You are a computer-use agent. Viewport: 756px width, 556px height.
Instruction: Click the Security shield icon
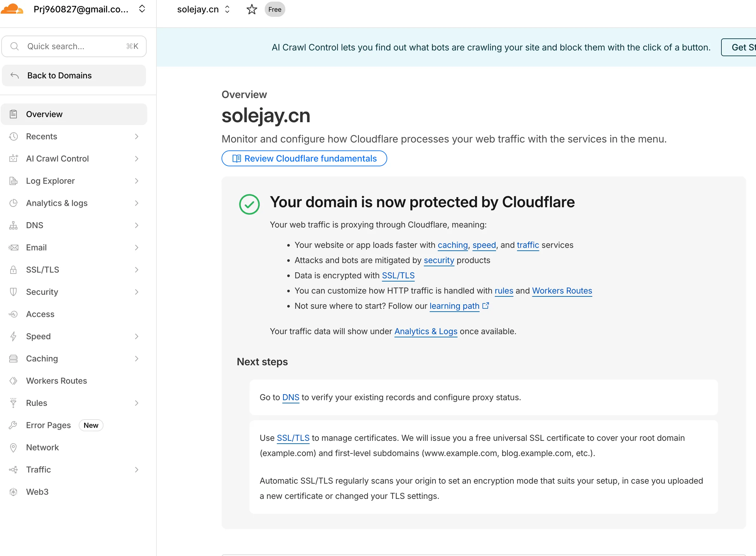point(13,292)
